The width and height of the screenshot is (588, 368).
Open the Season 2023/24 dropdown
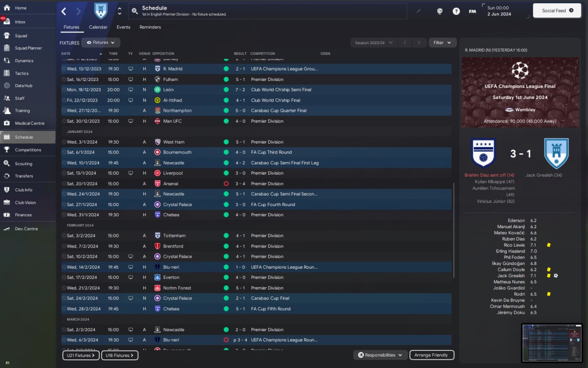[374, 43]
